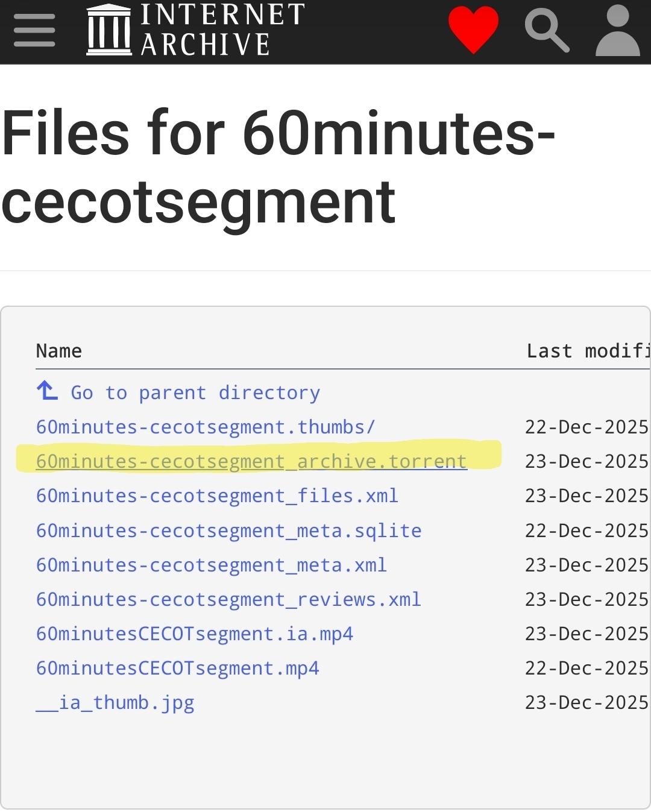Open 60minutes-cecotsegment_meta.xml
This screenshot has height=812, width=651.
(x=211, y=565)
